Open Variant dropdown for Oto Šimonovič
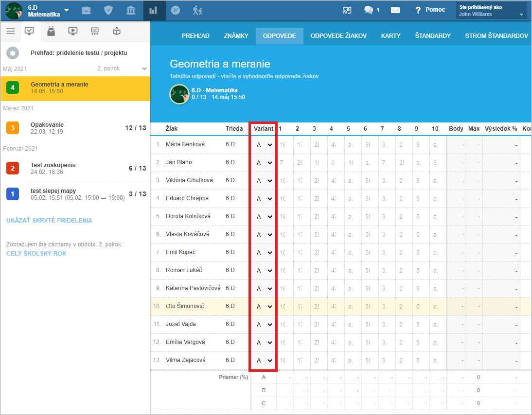Screen dimensions: 532x415 [x=265, y=307]
